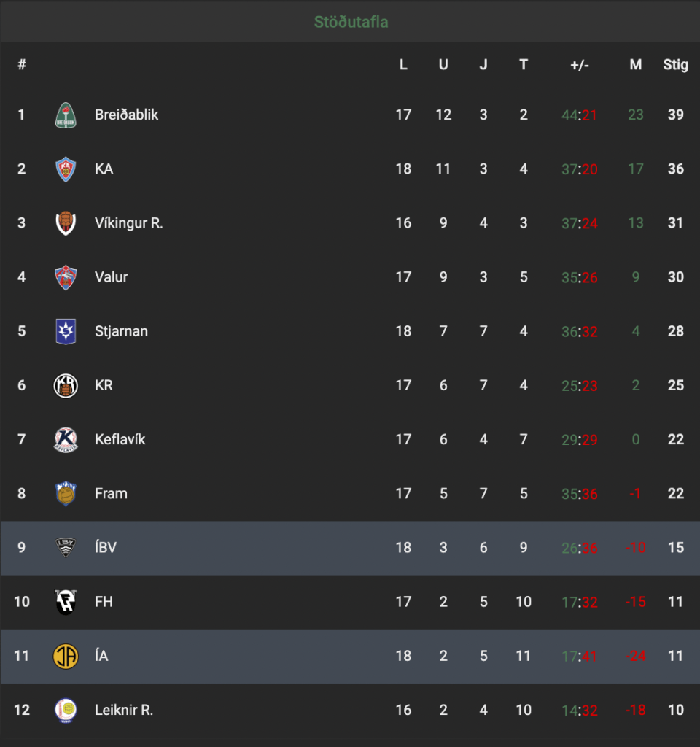Click the Valur club badge
Image resolution: width=700 pixels, height=747 pixels.
tap(66, 277)
